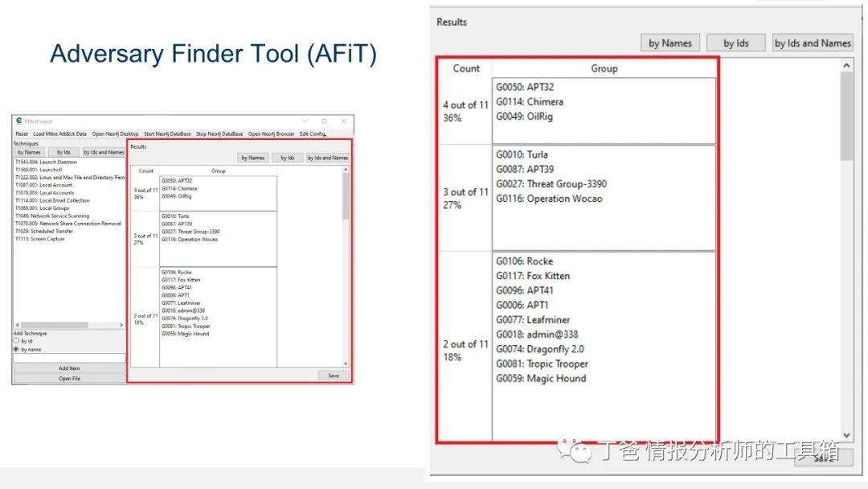
Task: Click G0049: OilRig in enlarged Results view
Action: click(x=524, y=117)
